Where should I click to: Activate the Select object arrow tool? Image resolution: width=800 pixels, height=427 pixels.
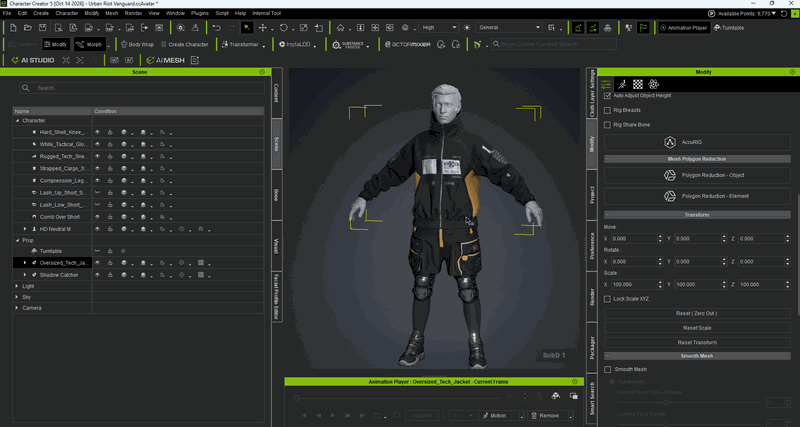[246, 28]
